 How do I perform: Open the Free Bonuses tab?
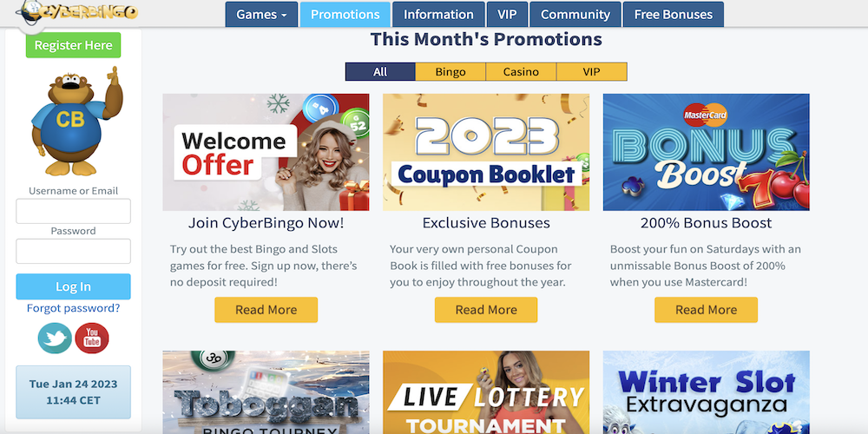(674, 15)
